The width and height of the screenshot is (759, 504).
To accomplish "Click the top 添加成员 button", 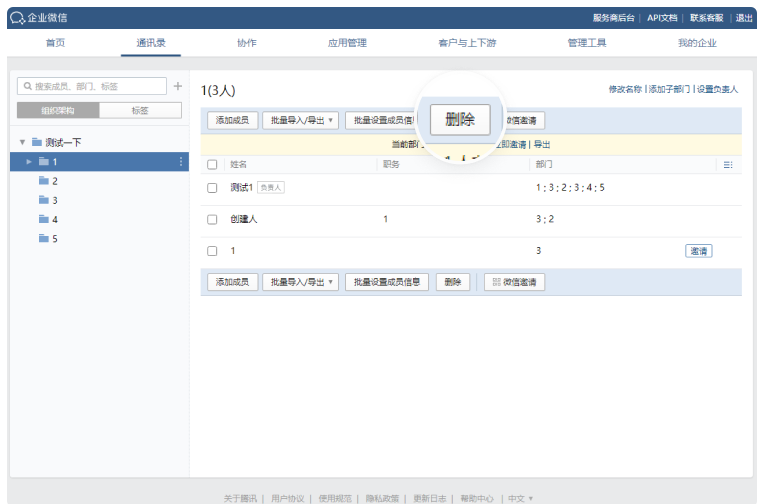I will click(x=231, y=120).
